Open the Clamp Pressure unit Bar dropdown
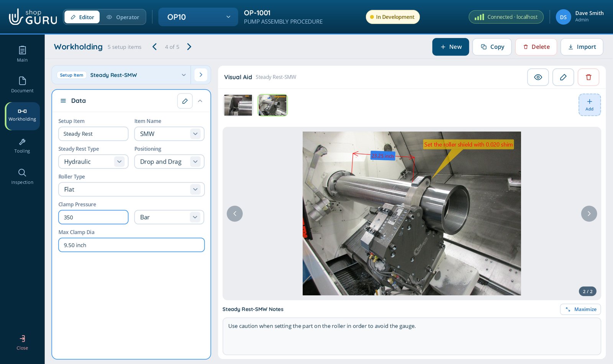The height and width of the screenshot is (364, 613). click(169, 217)
